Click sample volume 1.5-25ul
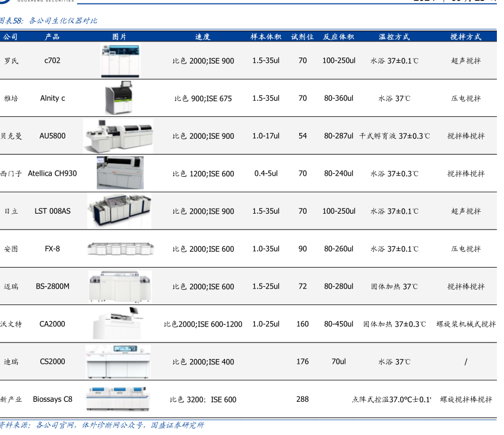 266,286
